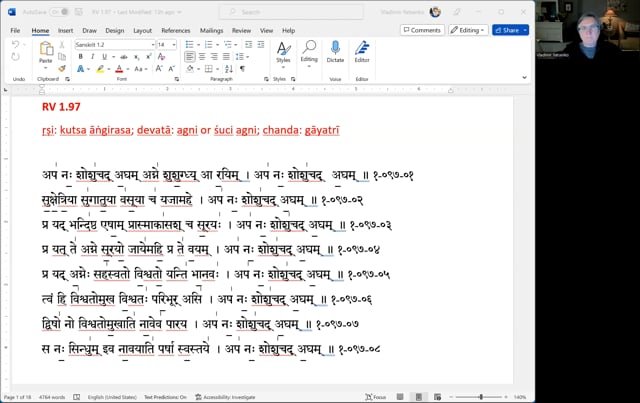This screenshot has height=403, width=640.
Task: Click the Undo arrow icon
Action: [16, 46]
